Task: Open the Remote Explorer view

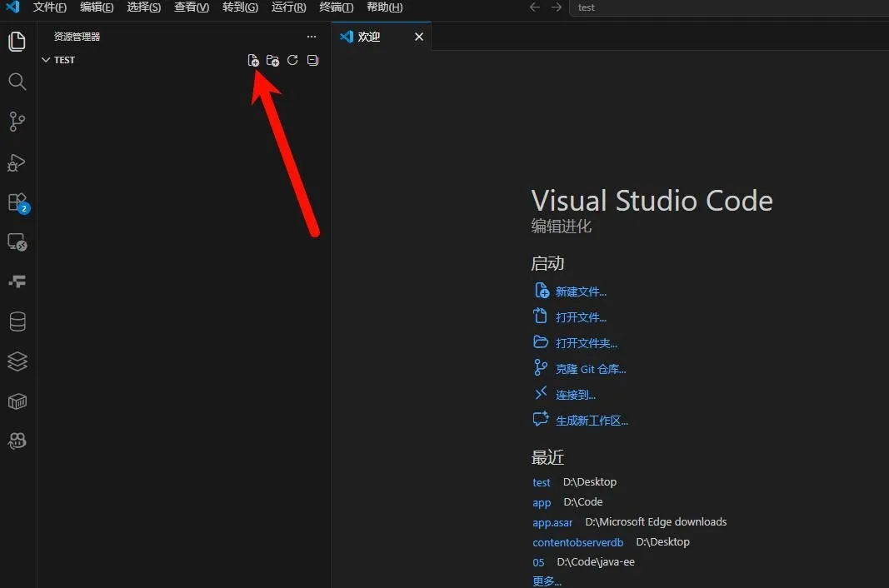Action: point(17,242)
